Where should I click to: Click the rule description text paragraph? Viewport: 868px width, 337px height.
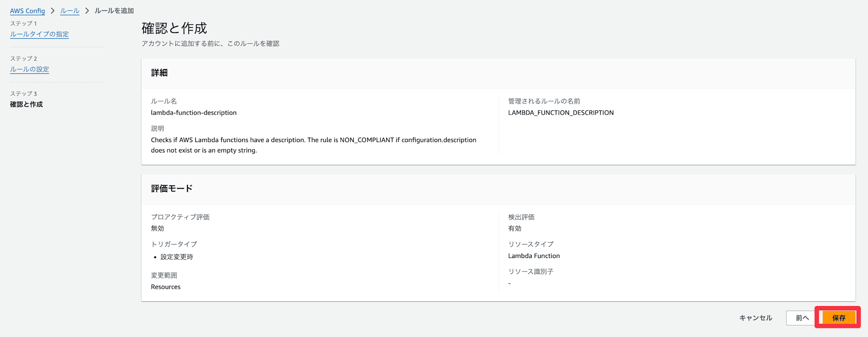coord(313,145)
